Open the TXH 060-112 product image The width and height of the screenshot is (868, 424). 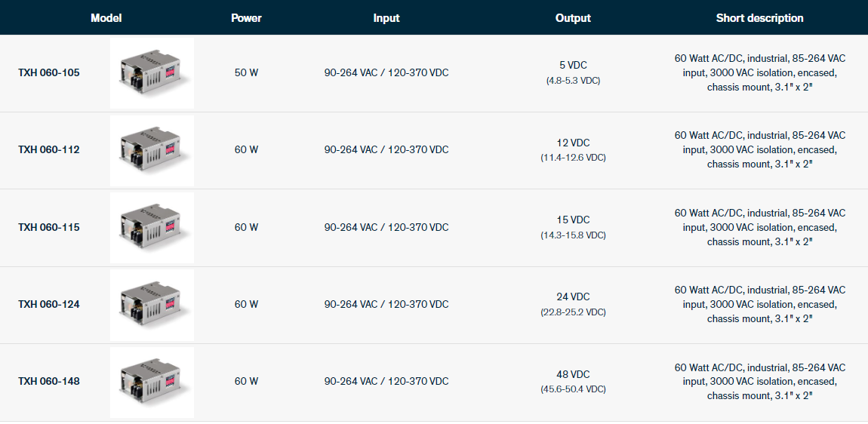(x=152, y=150)
